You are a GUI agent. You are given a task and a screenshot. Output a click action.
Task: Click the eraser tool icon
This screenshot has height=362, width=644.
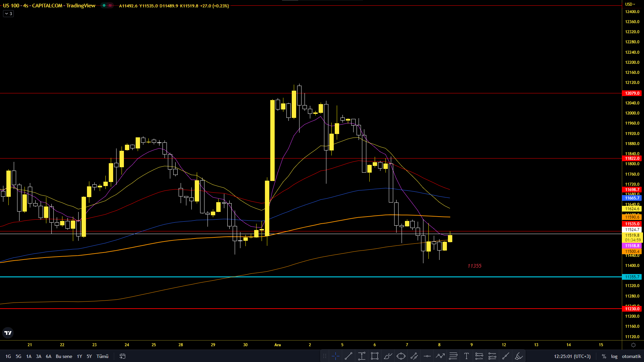519,356
